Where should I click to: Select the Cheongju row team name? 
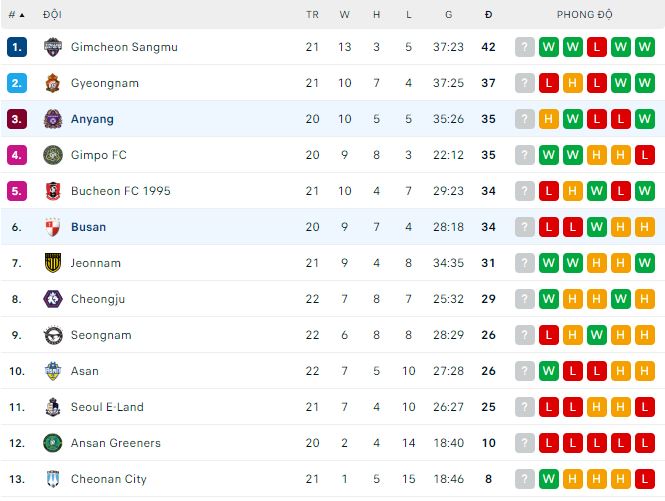pyautogui.click(x=98, y=299)
